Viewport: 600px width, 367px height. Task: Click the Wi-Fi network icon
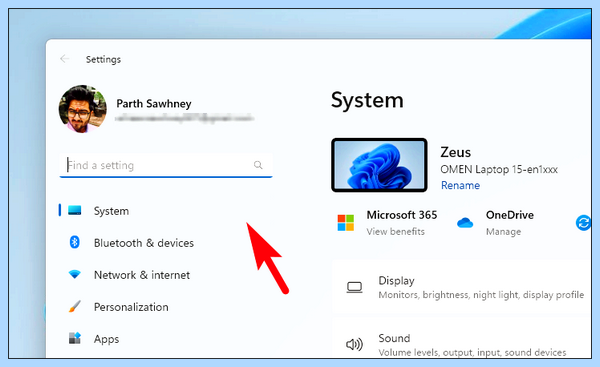point(75,274)
